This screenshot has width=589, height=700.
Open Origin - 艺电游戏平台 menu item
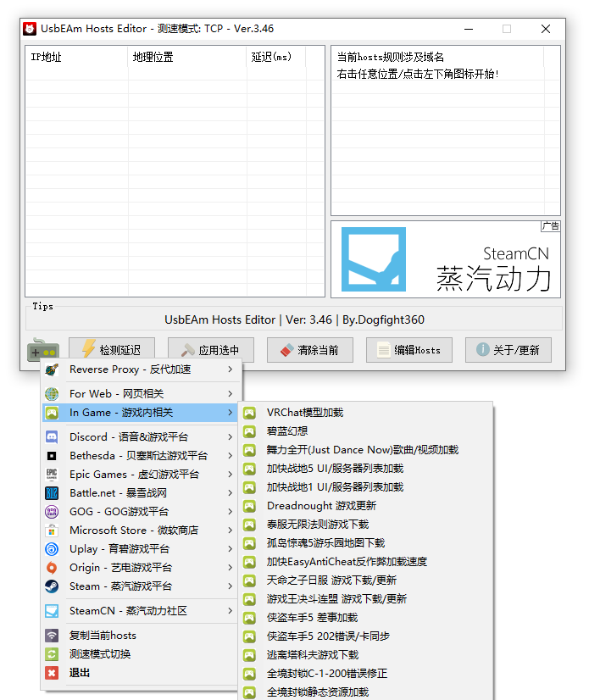tap(140, 568)
